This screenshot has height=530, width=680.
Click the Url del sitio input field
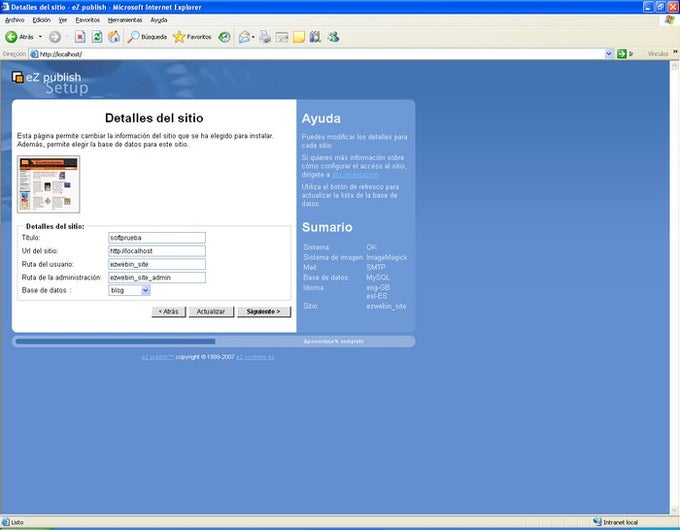click(x=157, y=251)
